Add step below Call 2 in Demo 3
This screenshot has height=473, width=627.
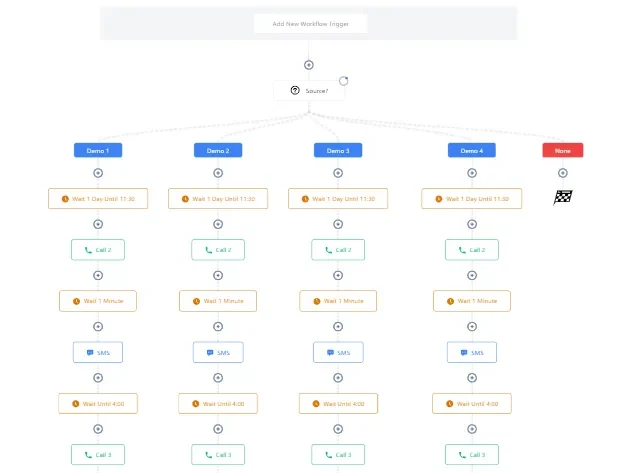click(x=338, y=275)
